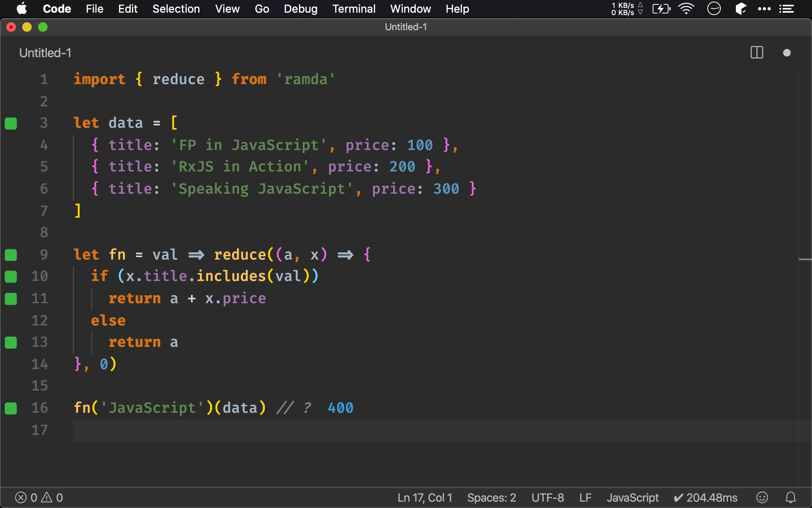Click line number 14 in the gutter
Viewport: 812px width, 508px height.
40,364
